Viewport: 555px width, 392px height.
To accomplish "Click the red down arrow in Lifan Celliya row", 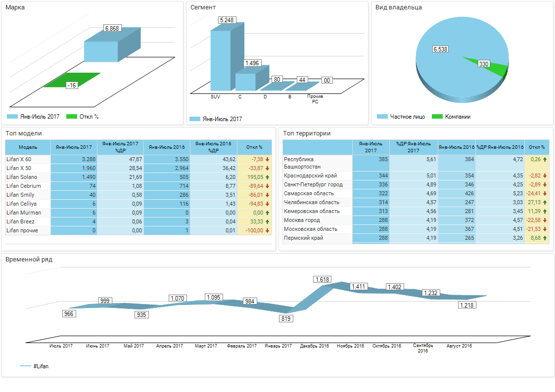I will tap(268, 204).
